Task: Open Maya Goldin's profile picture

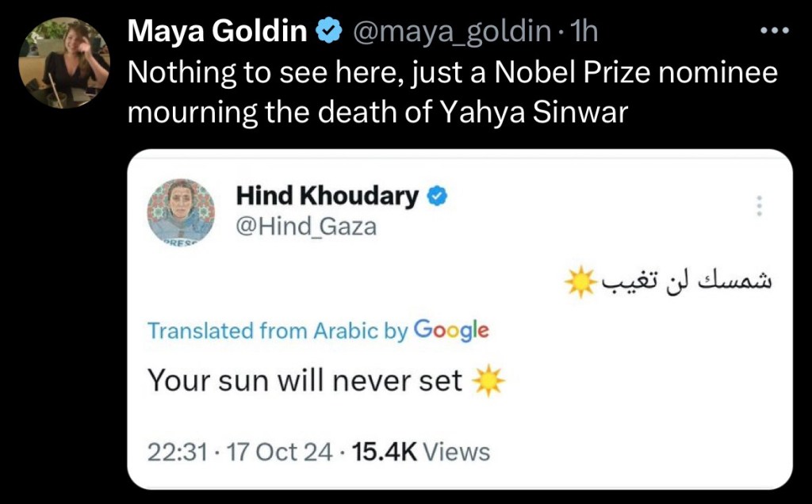Action: click(x=64, y=63)
